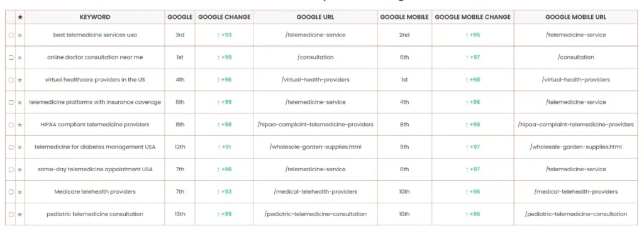Click the star column header icon
This screenshot has height=243, width=644.
coord(20,17)
